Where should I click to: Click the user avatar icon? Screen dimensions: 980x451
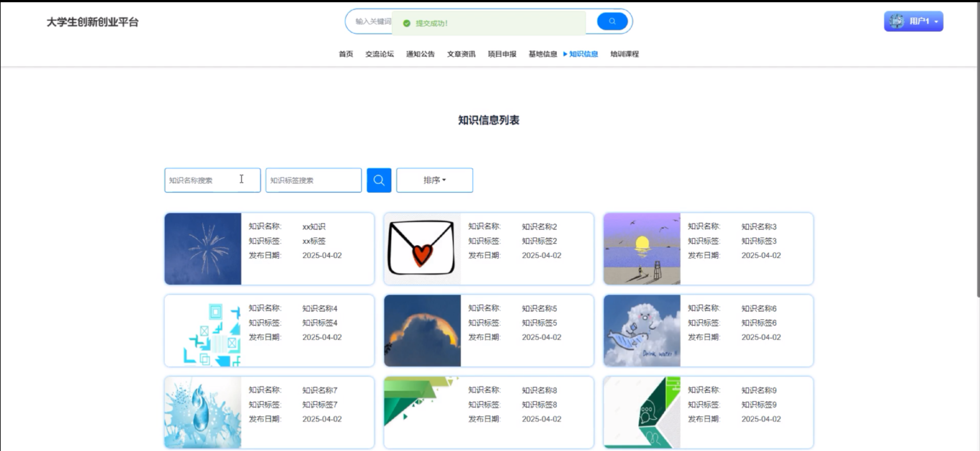click(896, 21)
